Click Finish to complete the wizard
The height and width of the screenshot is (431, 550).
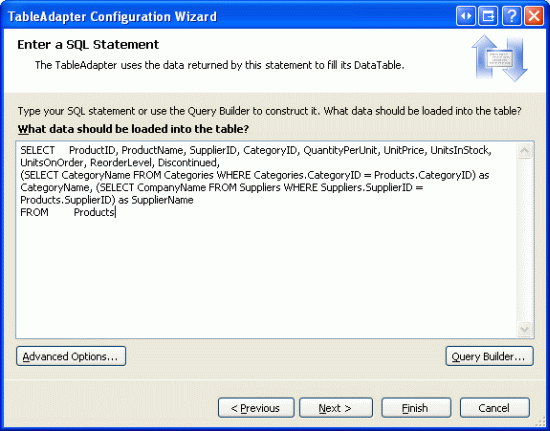(416, 408)
